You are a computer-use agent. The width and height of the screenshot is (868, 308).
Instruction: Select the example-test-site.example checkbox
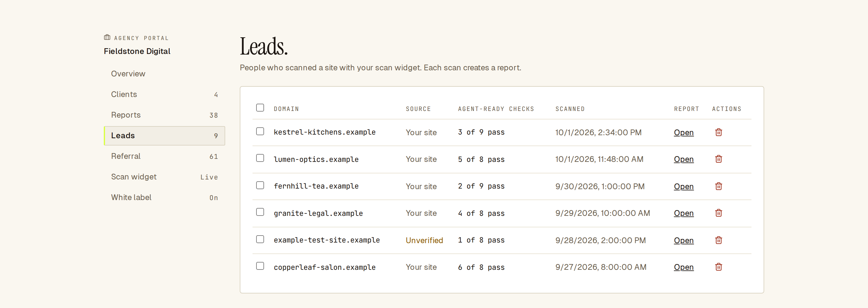(260, 239)
